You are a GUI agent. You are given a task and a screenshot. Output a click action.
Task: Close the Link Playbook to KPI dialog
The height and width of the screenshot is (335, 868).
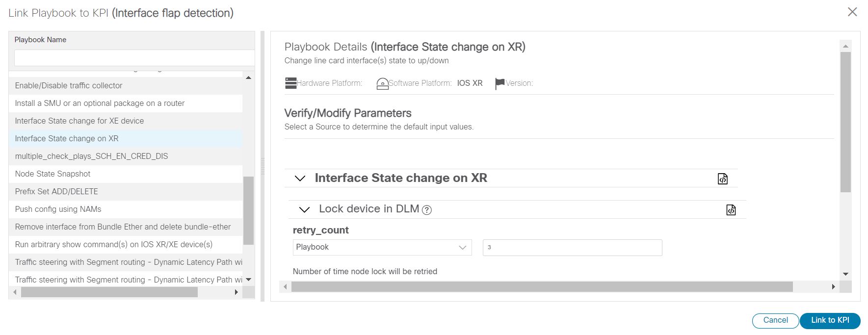[852, 12]
